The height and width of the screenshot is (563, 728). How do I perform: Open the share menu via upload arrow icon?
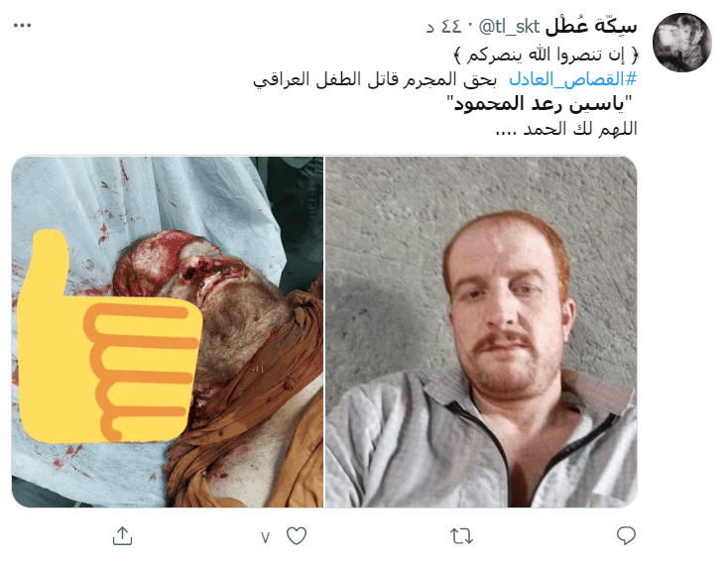tap(123, 535)
